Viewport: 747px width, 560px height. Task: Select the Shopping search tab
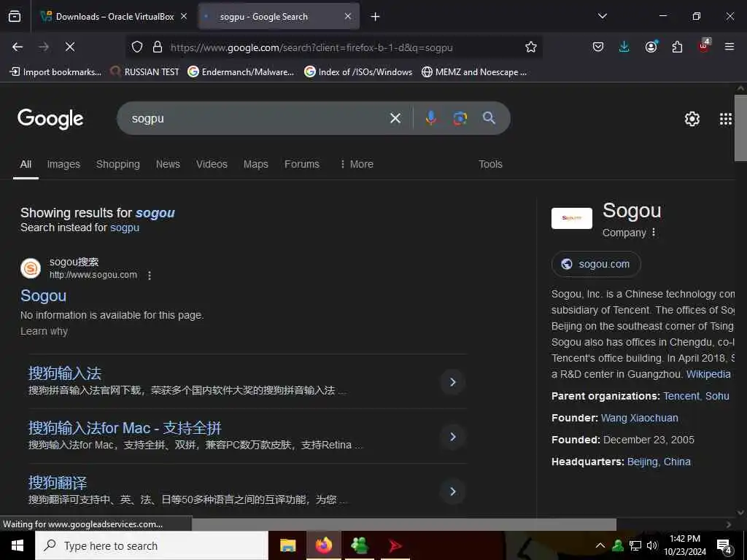[117, 164]
